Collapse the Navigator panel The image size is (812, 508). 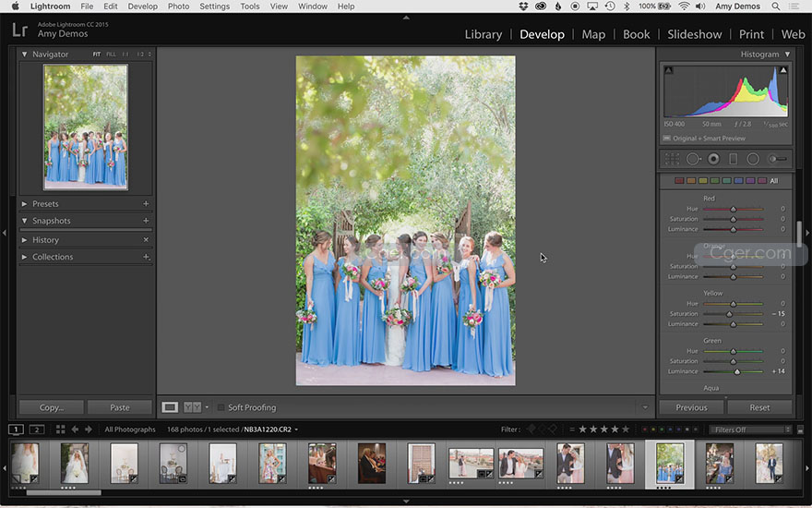coord(24,54)
